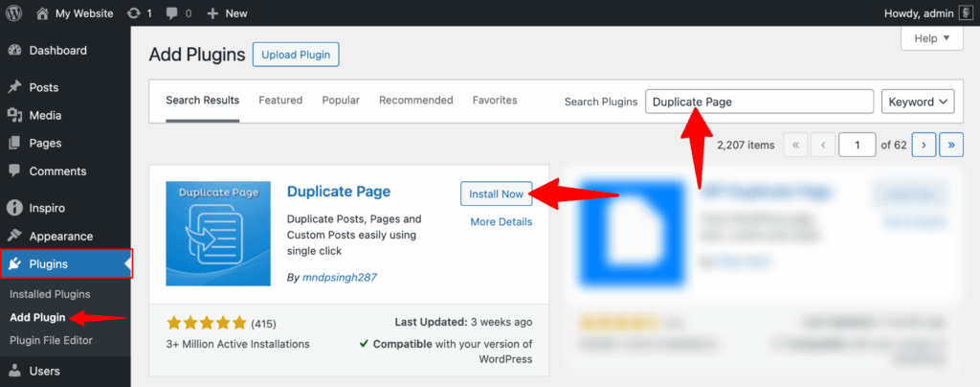
Task: Click the current page number field
Action: pyautogui.click(x=857, y=145)
